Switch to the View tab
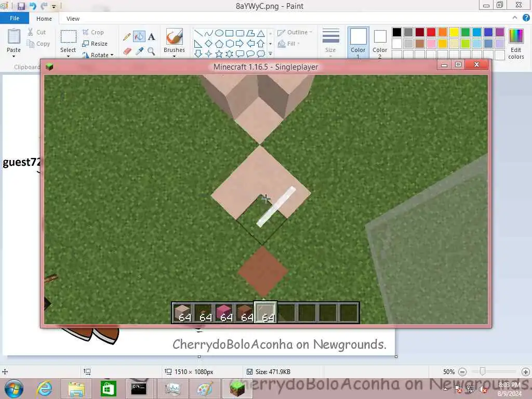 [x=73, y=19]
